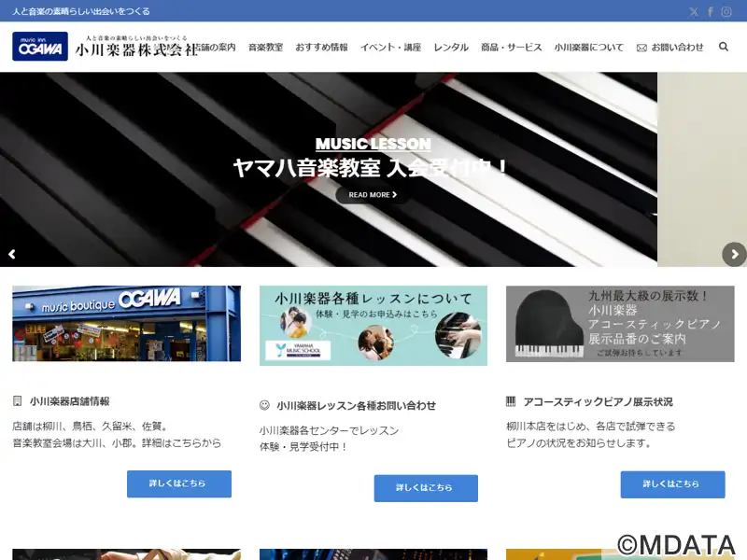
Task: Click 詳しくはこちら under 小川楽器店舗情報
Action: 178,483
